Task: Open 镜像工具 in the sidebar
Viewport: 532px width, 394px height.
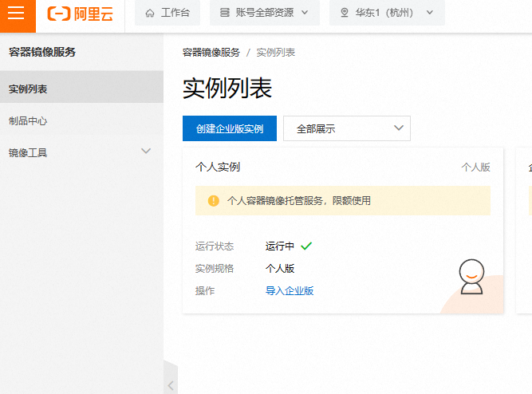Action: pyautogui.click(x=81, y=152)
